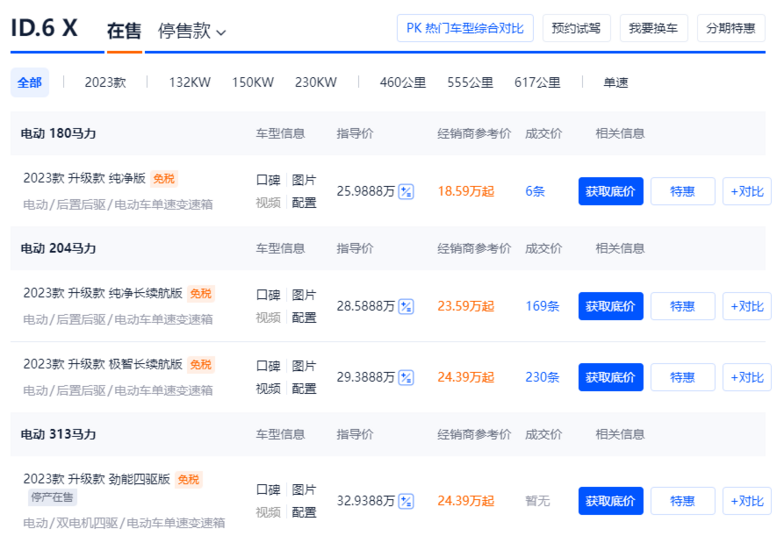Open 图片 for 极智长续航版

[304, 366]
